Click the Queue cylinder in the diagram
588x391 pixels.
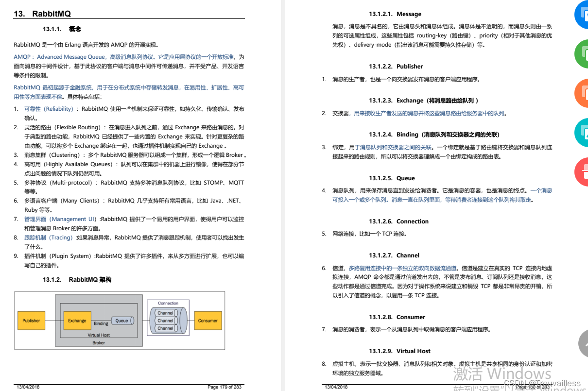click(122, 321)
